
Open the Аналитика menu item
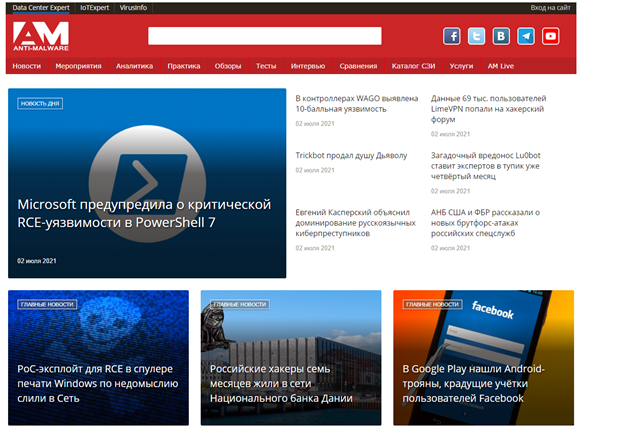point(135,66)
